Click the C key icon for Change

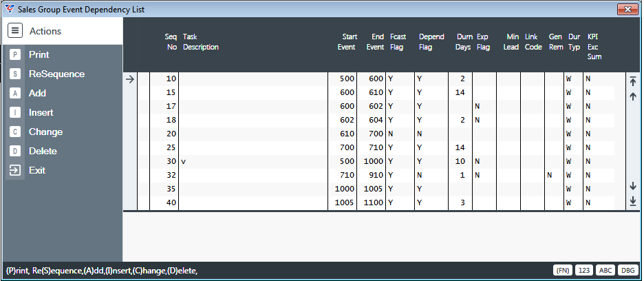[15, 132]
